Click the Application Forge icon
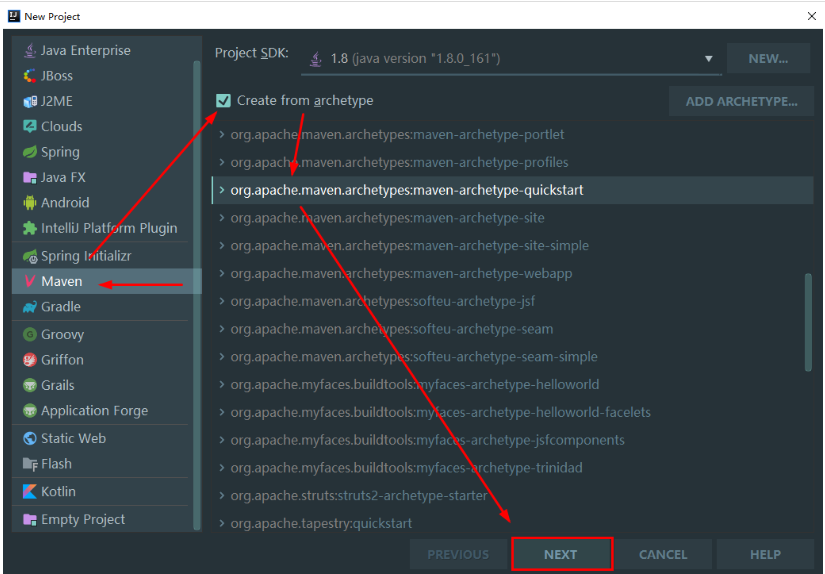 click(30, 410)
